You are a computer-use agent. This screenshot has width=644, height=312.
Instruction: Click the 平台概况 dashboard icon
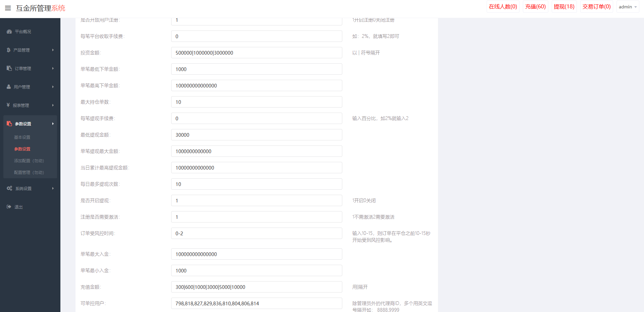9,32
